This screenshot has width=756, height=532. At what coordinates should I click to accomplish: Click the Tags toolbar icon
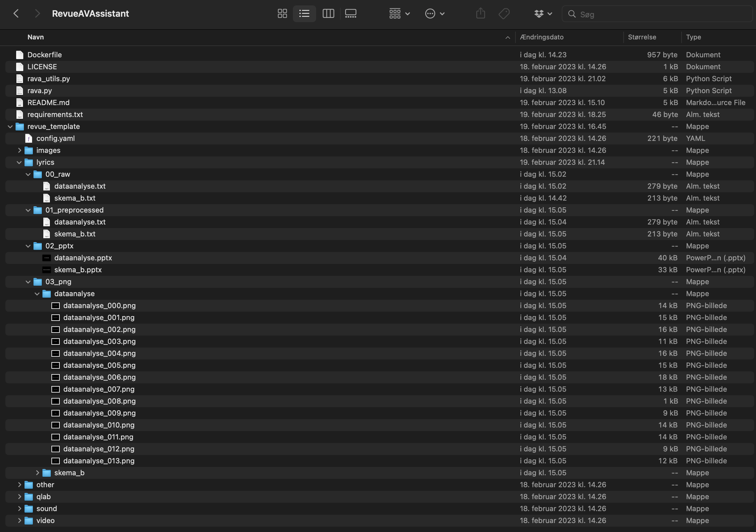(x=504, y=13)
